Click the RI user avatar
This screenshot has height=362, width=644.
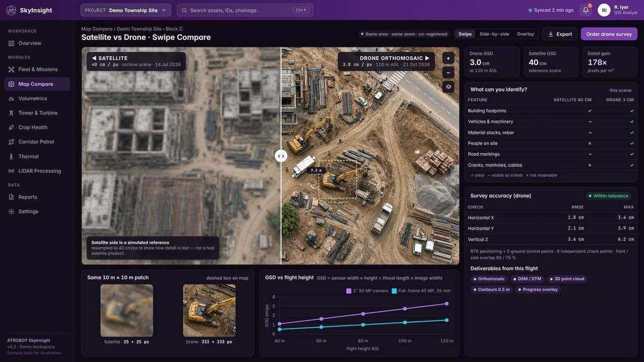pos(604,10)
